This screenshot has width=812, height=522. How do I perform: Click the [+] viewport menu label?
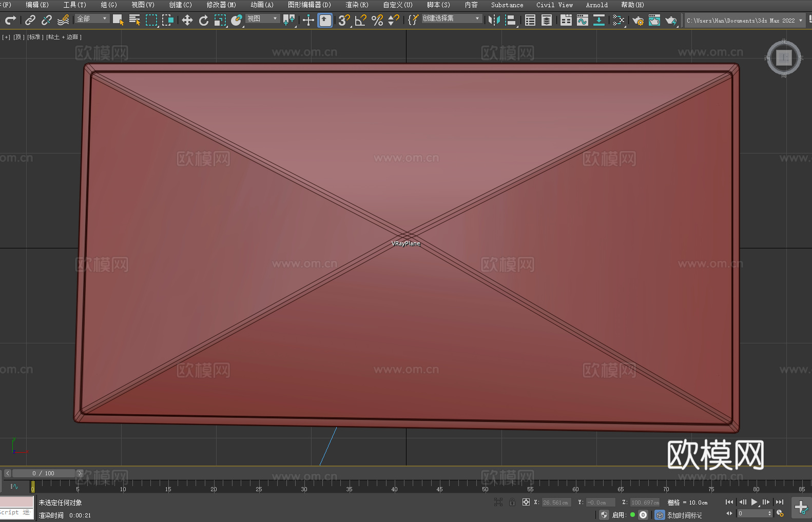pyautogui.click(x=6, y=37)
